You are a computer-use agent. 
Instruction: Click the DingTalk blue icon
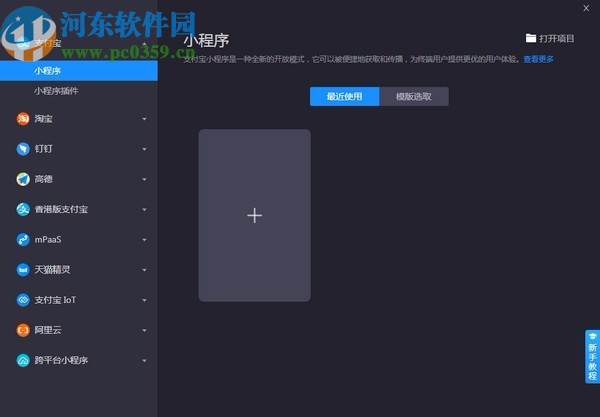click(23, 149)
